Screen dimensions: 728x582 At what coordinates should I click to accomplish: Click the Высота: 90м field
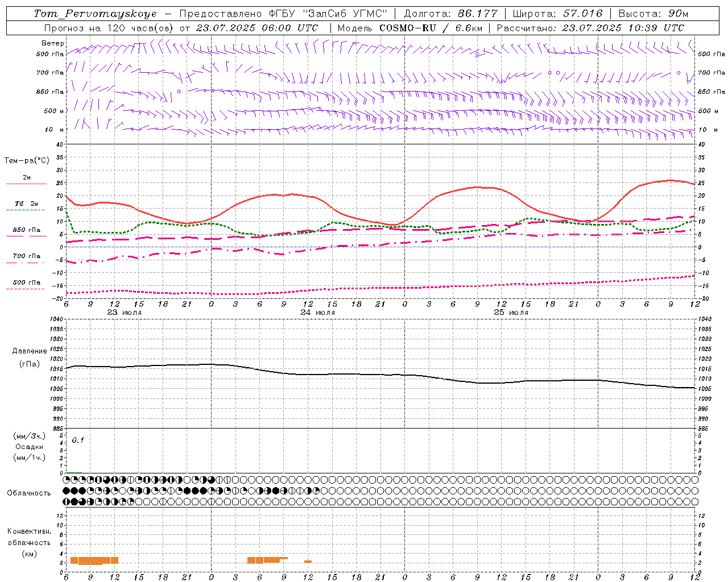(x=653, y=14)
